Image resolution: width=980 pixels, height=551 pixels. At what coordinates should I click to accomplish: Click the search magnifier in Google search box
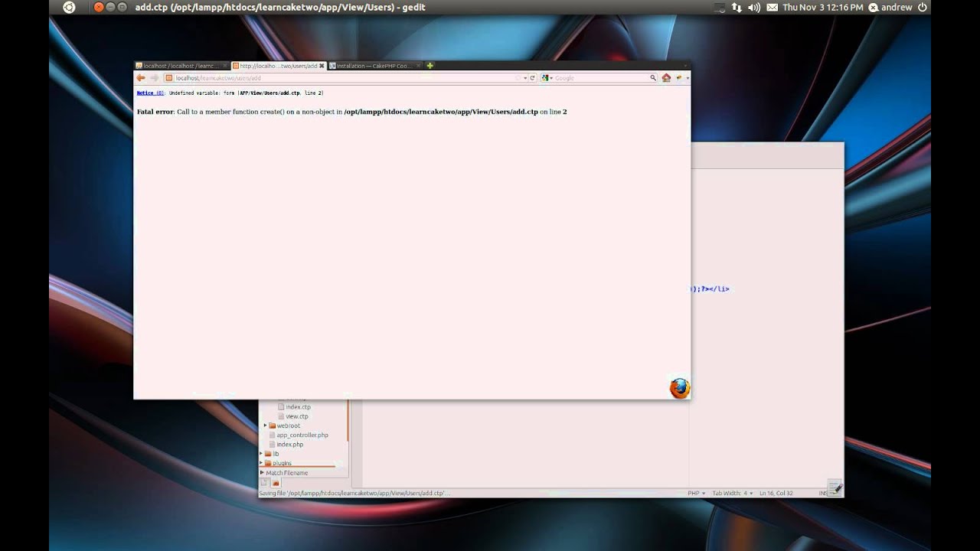pos(653,78)
